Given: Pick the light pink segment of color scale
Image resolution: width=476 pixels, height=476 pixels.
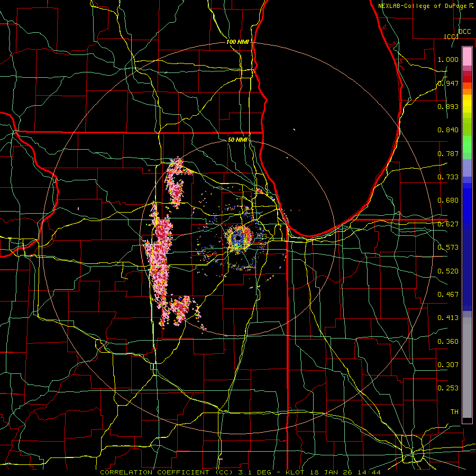Looking at the screenshot, I should click(x=467, y=56).
